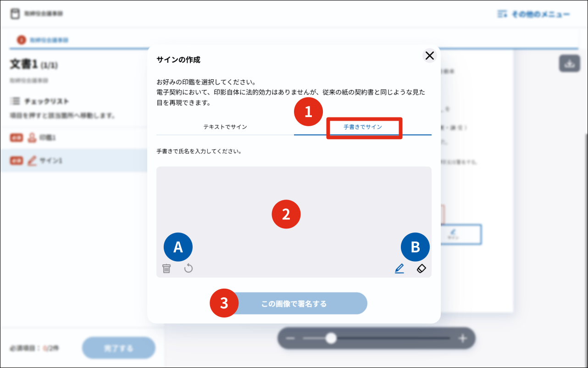Click the download icon button
Viewport: 588px width, 368px height.
tap(569, 64)
